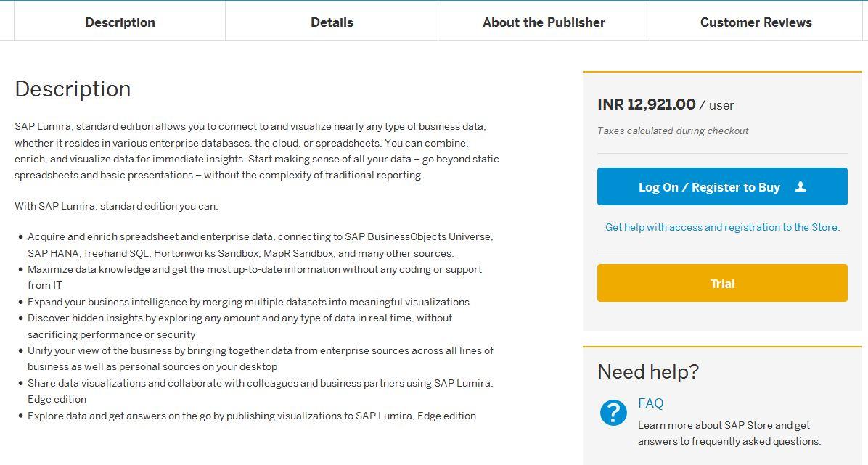Select the About the Publisher tab

tap(544, 22)
